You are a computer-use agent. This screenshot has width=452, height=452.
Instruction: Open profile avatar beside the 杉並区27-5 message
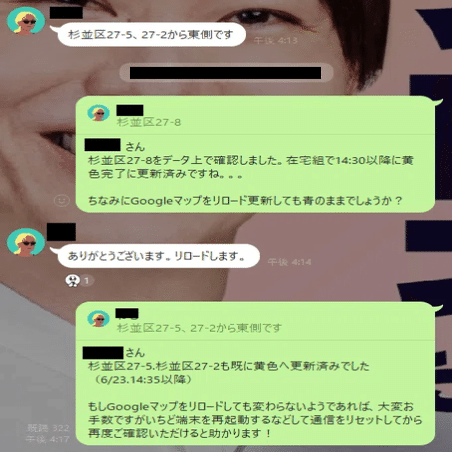pyautogui.click(x=26, y=21)
